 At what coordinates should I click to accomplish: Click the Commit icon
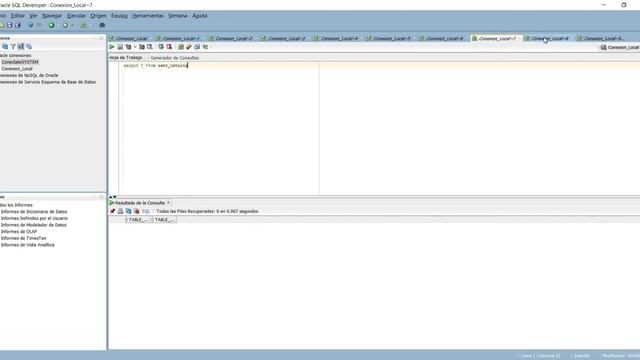pyautogui.click(x=161, y=47)
